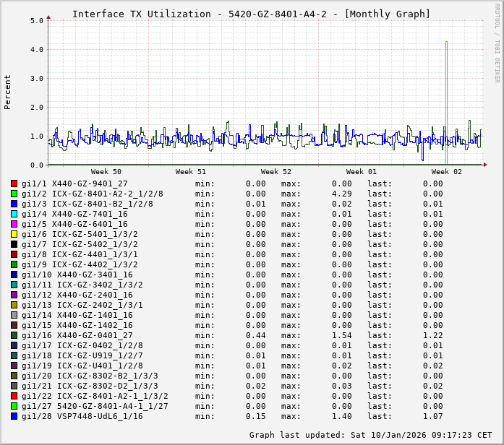504x445 pixels.
Task: Click the red gi1/1 legend swatch
Action: click(x=14, y=184)
